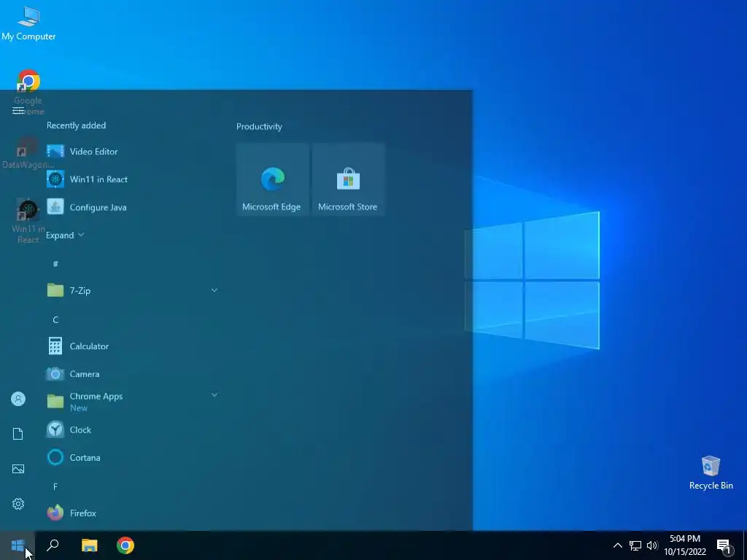This screenshot has height=560, width=747.
Task: Select the Google Chrome desktop shortcut
Action: point(28,93)
